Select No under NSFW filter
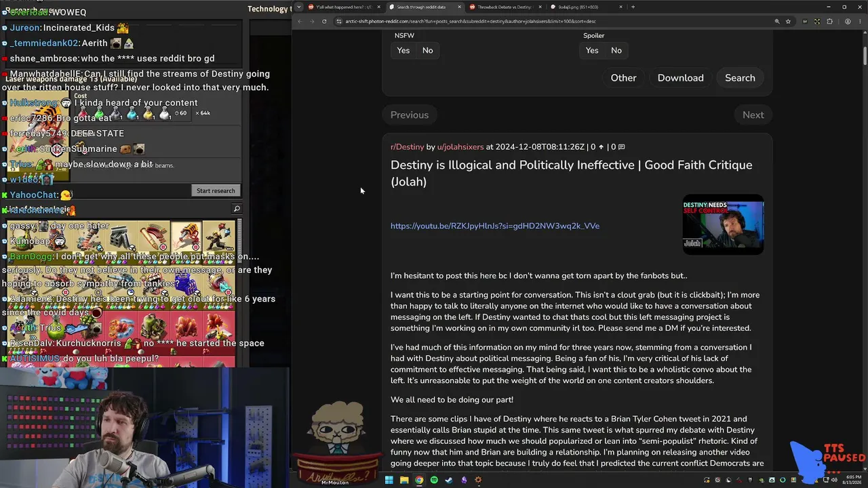The height and width of the screenshot is (488, 868). [427, 50]
